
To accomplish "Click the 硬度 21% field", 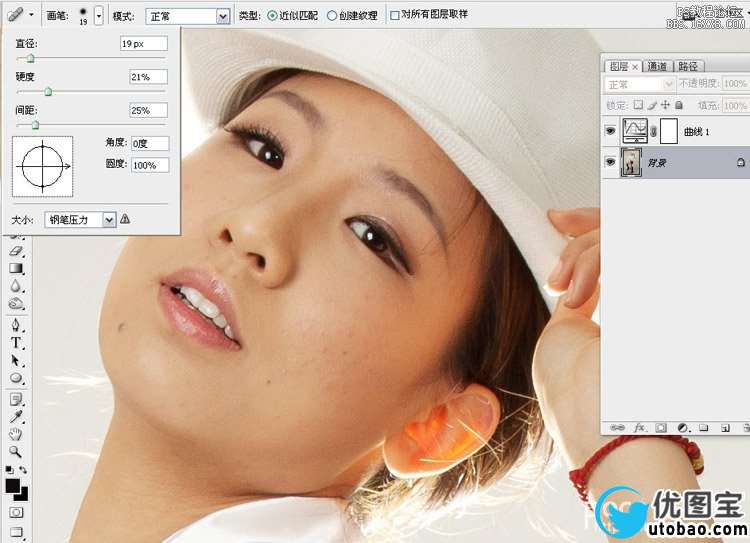I will [148, 77].
